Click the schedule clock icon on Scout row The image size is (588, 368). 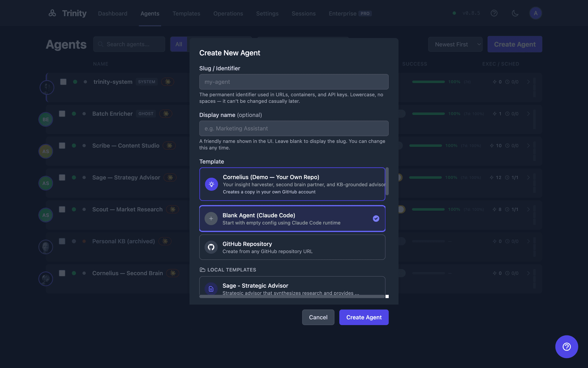(x=507, y=209)
